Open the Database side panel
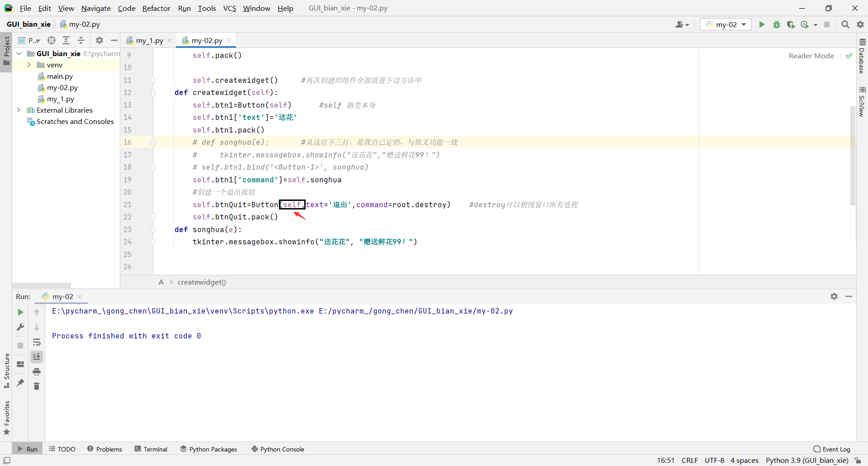 pyautogui.click(x=862, y=57)
